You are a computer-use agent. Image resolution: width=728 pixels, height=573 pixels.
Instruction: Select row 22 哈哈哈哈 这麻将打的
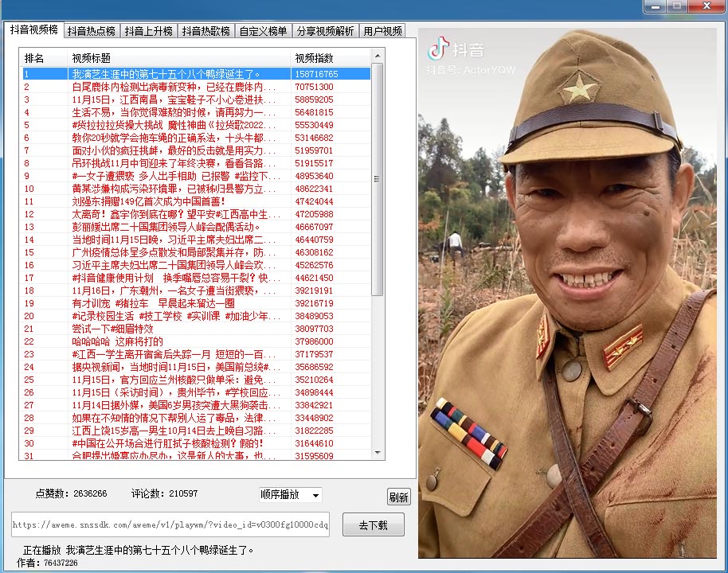(197, 341)
